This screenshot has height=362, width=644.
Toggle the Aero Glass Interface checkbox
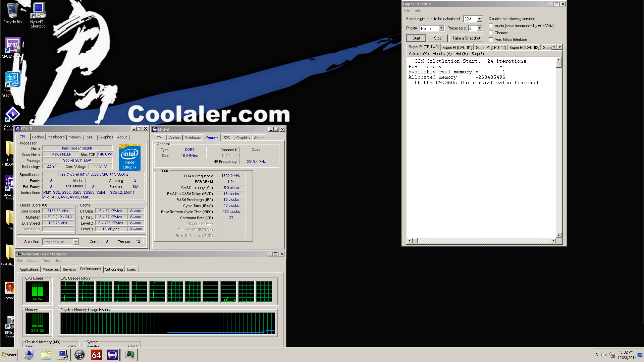coord(491,40)
